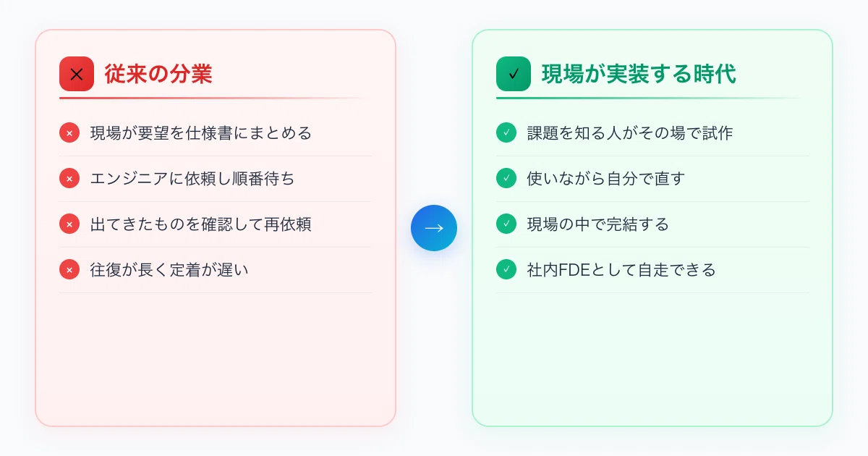Click red x bullet next to 往復が長く定着が遅い
This screenshot has width=868, height=456.
69,270
